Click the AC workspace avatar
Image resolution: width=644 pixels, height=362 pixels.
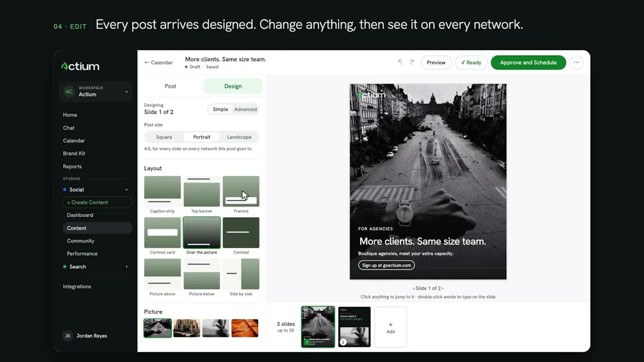point(69,91)
